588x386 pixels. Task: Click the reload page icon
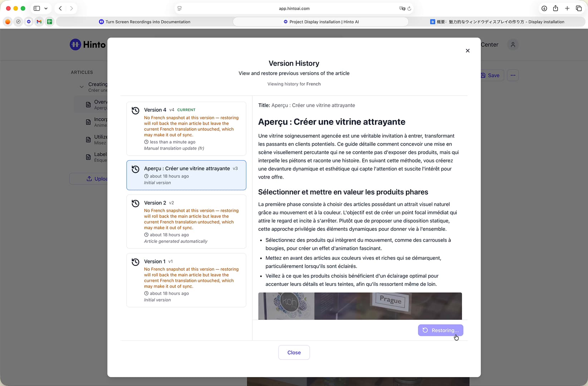click(409, 9)
